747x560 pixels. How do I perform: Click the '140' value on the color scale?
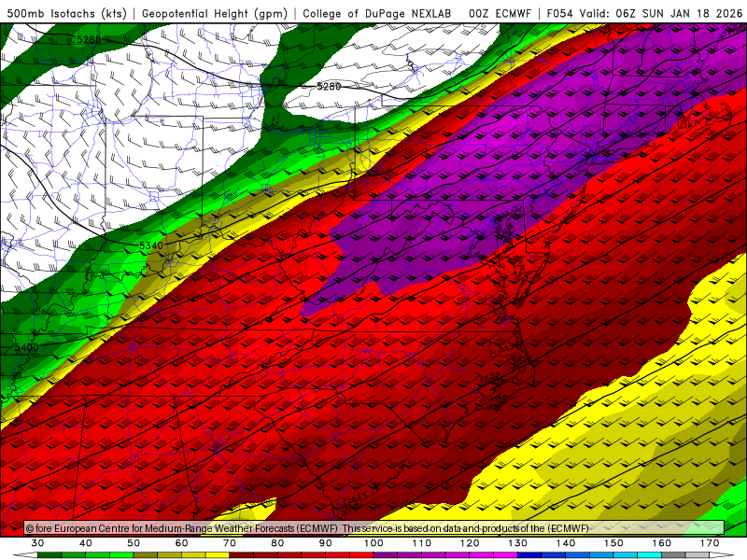[x=566, y=543]
